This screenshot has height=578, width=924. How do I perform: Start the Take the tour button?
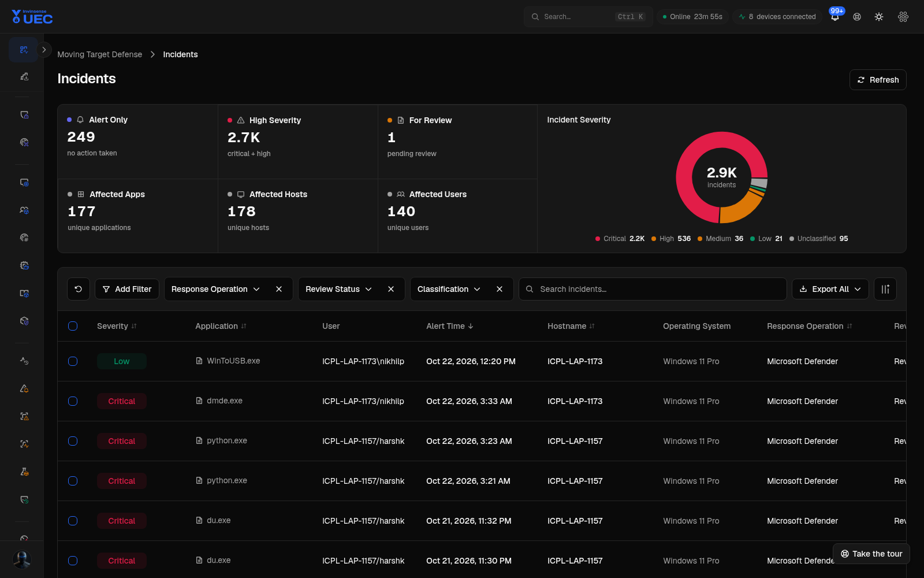pos(871,554)
